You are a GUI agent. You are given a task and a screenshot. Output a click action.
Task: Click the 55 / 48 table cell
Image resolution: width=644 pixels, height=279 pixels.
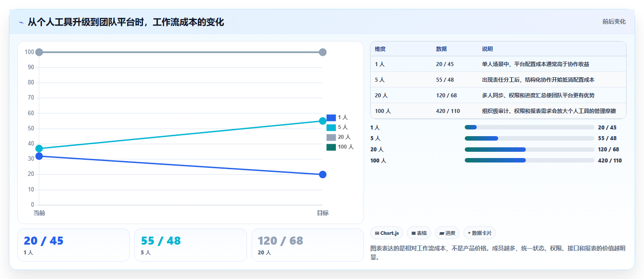point(445,80)
